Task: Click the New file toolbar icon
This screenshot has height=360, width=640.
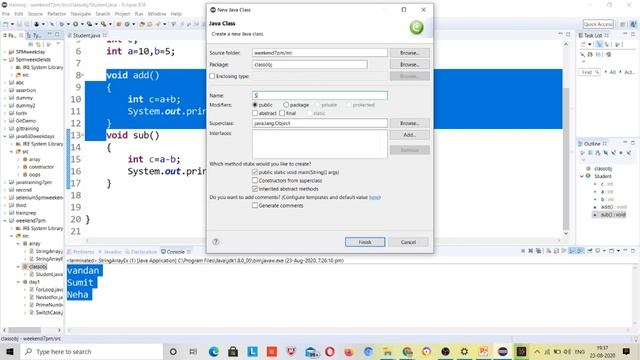Action: (6, 24)
